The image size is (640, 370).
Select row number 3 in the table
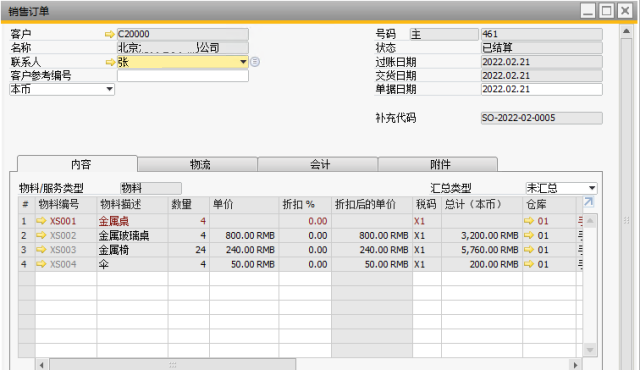point(27,249)
